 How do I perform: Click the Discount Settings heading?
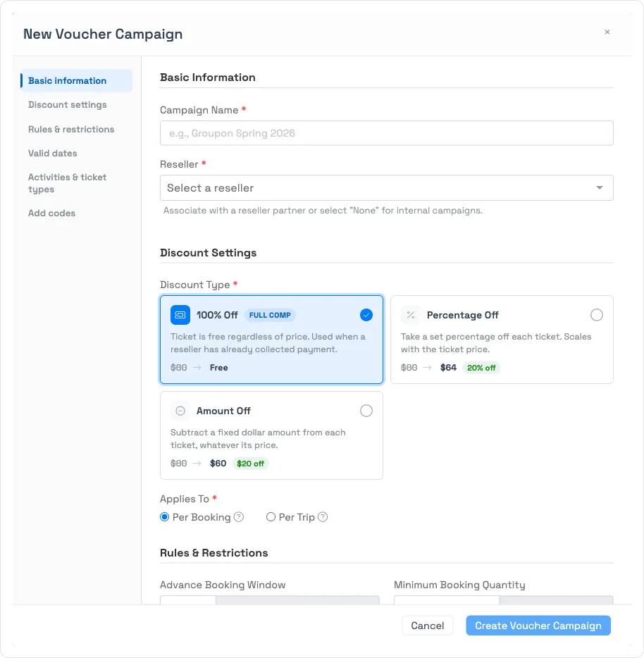pyautogui.click(x=209, y=253)
